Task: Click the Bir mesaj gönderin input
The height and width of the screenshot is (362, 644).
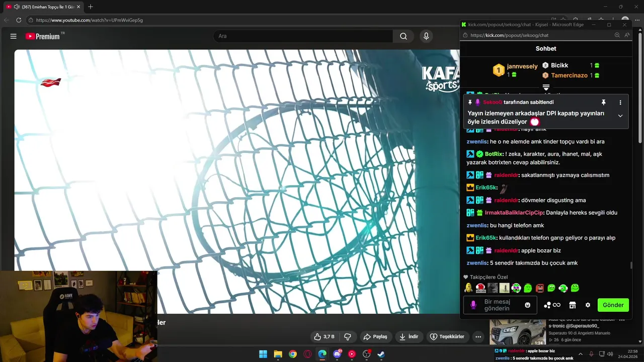Action: point(500,305)
